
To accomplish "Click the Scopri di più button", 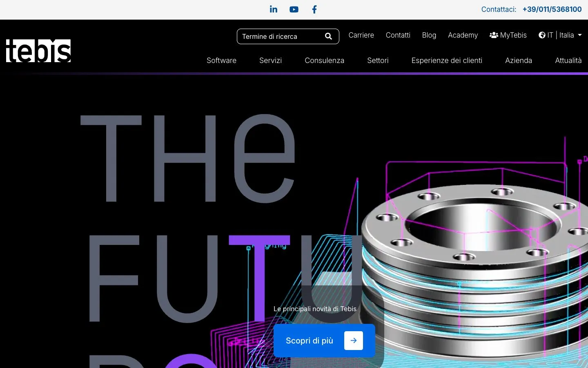I will pyautogui.click(x=324, y=341).
